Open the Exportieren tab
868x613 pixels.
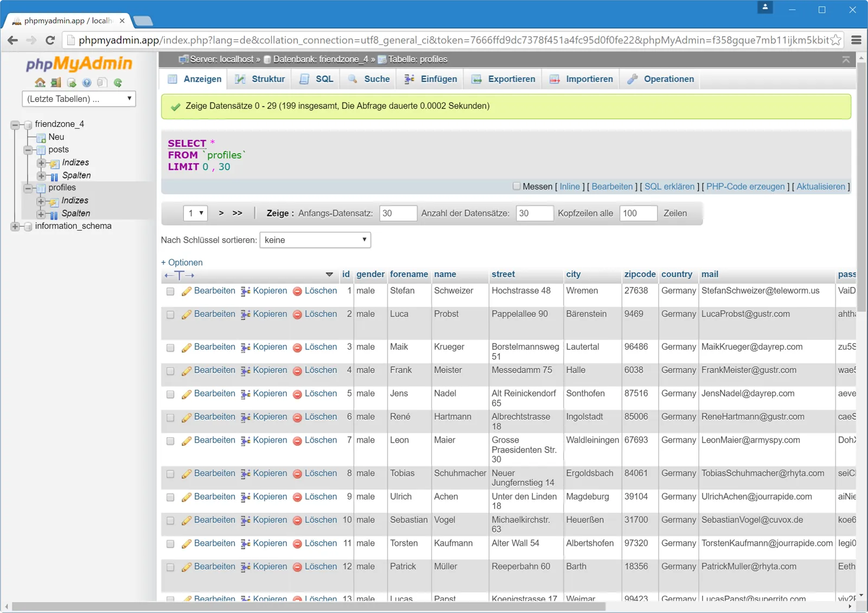[x=503, y=79]
